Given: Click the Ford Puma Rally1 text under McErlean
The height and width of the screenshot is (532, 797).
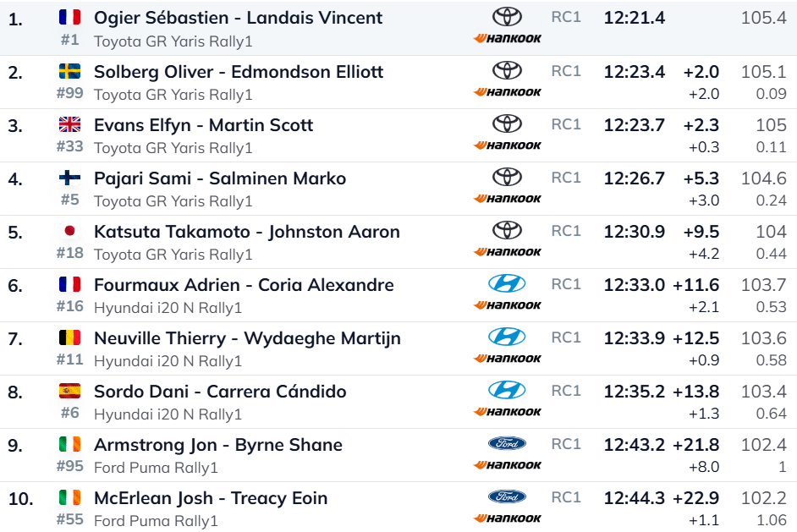Looking at the screenshot, I should (156, 521).
